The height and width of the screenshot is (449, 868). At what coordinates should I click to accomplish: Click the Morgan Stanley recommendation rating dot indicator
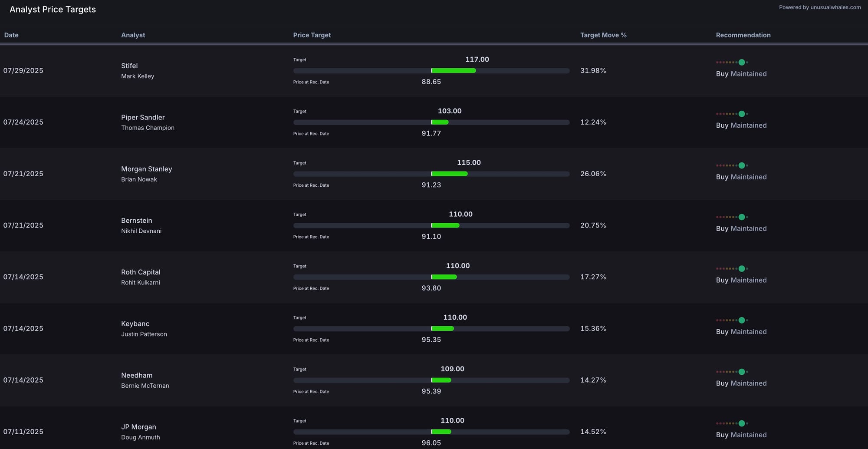click(732, 165)
